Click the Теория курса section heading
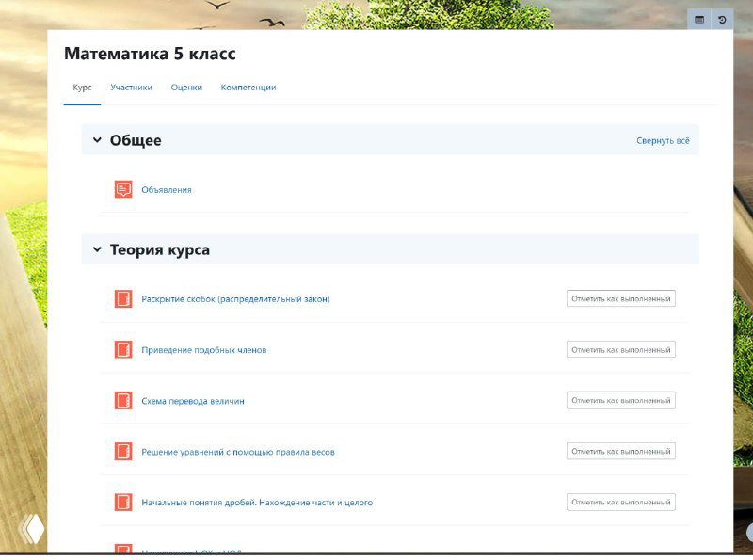 (159, 249)
